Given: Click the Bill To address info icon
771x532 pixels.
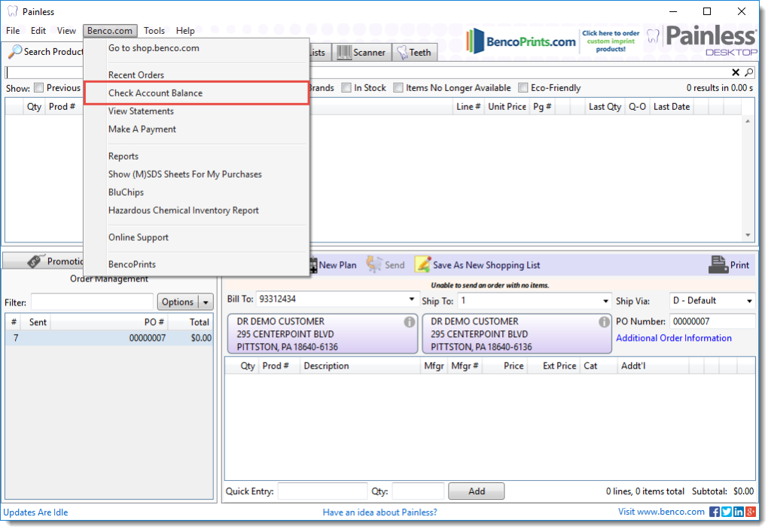Looking at the screenshot, I should 409,322.
